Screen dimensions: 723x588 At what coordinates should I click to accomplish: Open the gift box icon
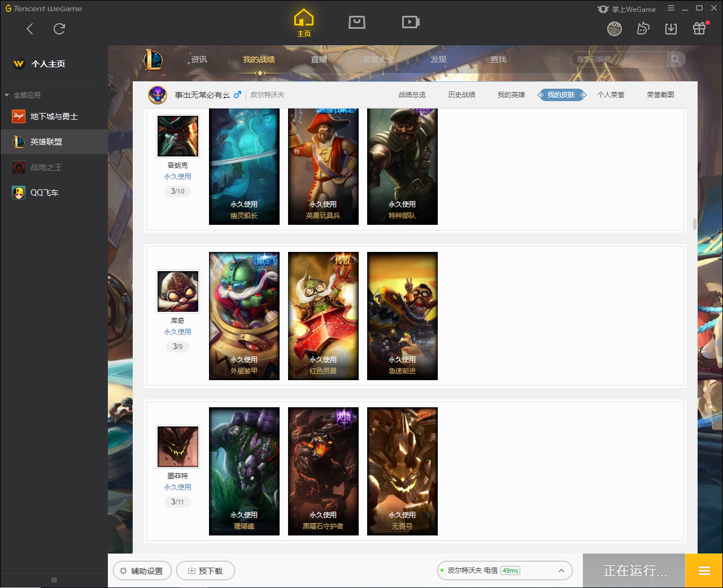(x=699, y=28)
